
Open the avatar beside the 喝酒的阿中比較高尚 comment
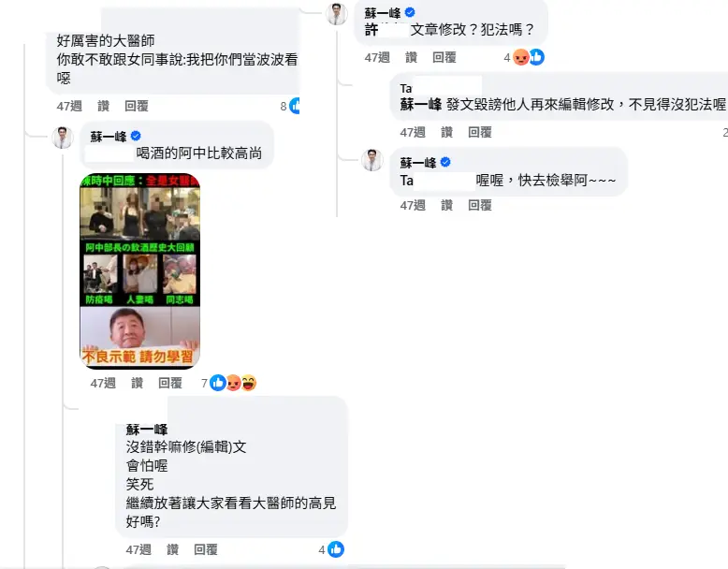pos(62,138)
